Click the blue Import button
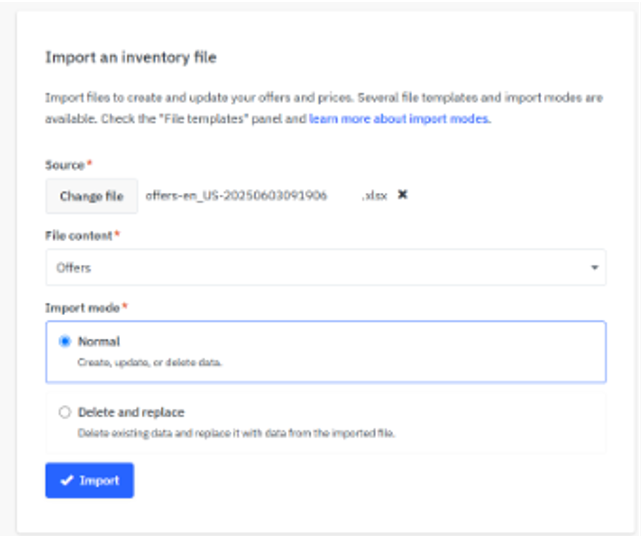This screenshot has height=536, width=641. 90,480
